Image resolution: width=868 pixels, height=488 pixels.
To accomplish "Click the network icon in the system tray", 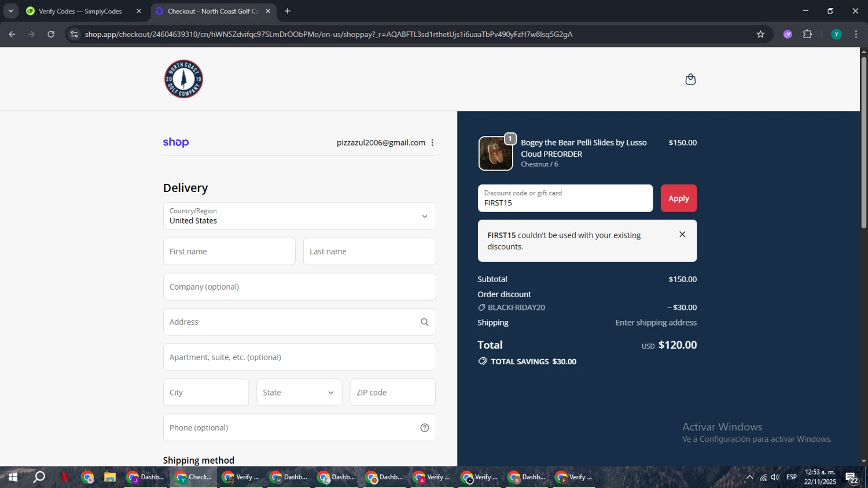I will (763, 477).
